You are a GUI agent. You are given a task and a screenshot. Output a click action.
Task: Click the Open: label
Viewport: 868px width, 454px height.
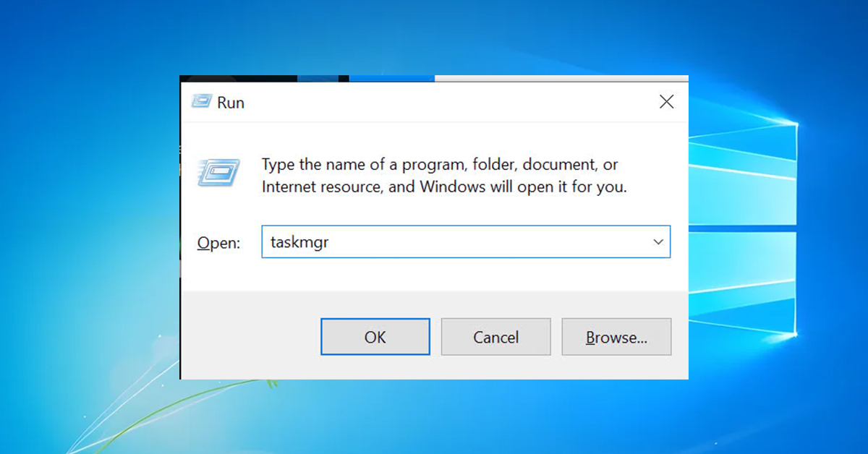(218, 242)
